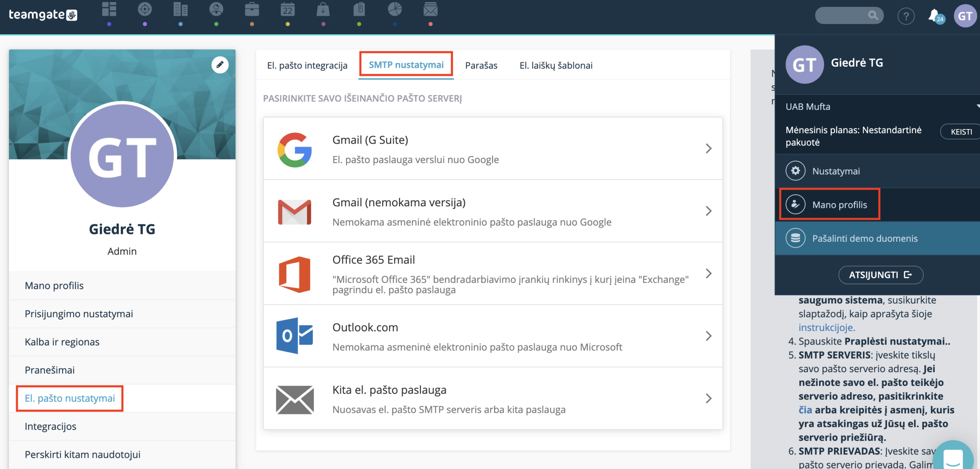Edit profile cover with pencil icon
Image resolution: width=980 pixels, height=469 pixels.
click(x=220, y=65)
